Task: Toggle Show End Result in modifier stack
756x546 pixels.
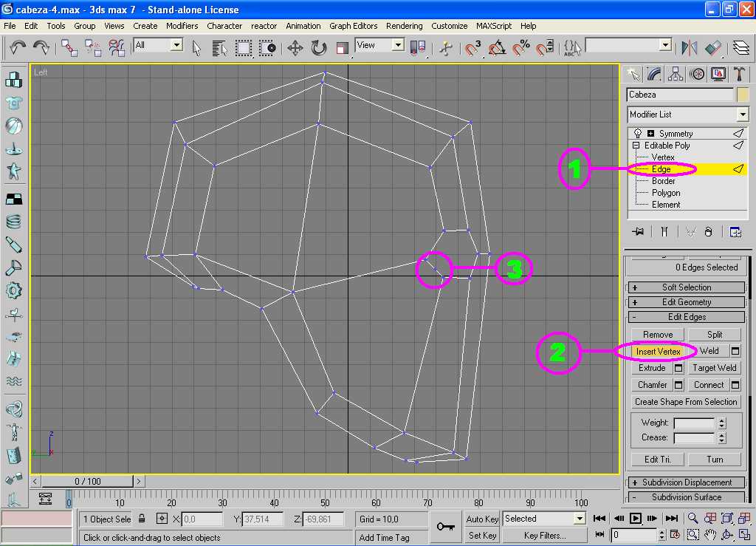Action: [664, 232]
